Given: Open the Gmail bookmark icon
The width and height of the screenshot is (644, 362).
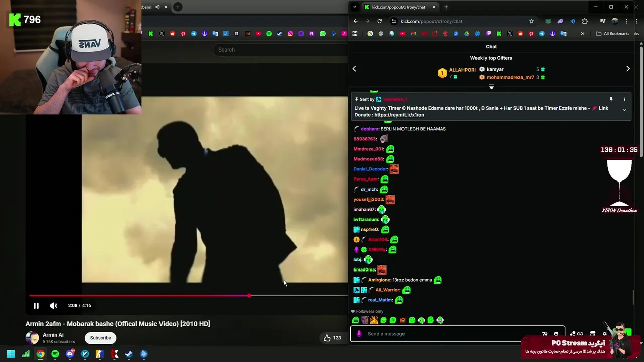Looking at the screenshot, I should [413, 34].
